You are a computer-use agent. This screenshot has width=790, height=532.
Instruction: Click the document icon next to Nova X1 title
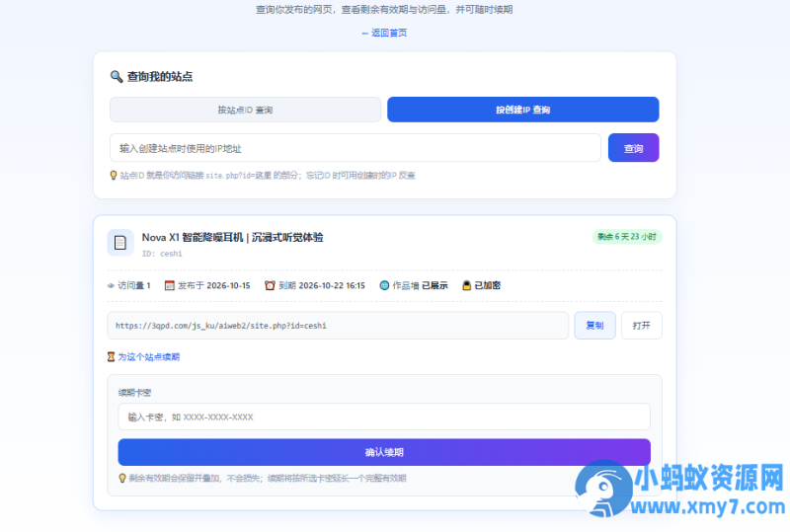(x=120, y=243)
